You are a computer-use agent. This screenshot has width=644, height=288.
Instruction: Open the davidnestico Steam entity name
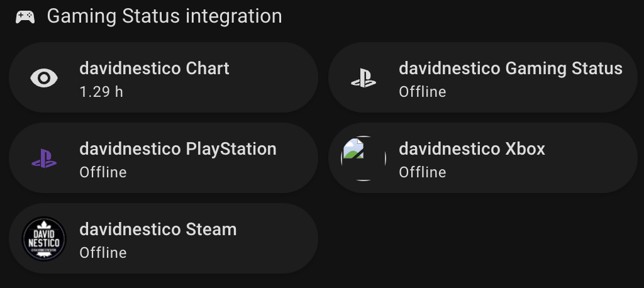158,230
